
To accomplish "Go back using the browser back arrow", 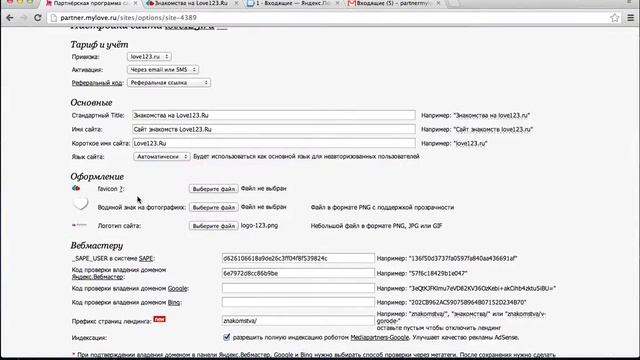I will point(10,18).
